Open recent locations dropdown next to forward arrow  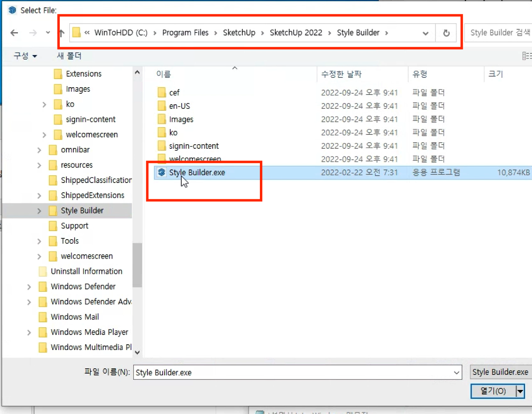coord(48,33)
